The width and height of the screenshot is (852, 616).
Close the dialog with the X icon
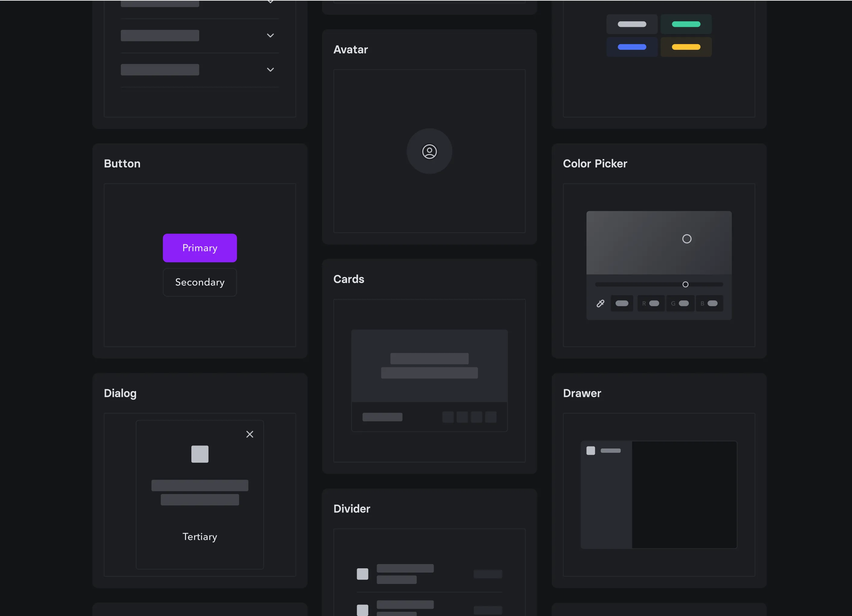(x=250, y=434)
